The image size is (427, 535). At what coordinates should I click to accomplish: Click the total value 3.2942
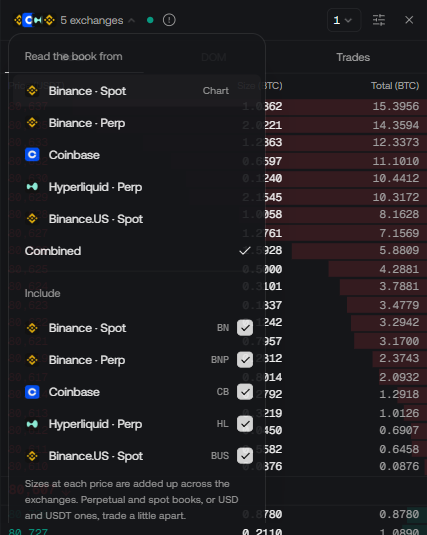click(399, 322)
